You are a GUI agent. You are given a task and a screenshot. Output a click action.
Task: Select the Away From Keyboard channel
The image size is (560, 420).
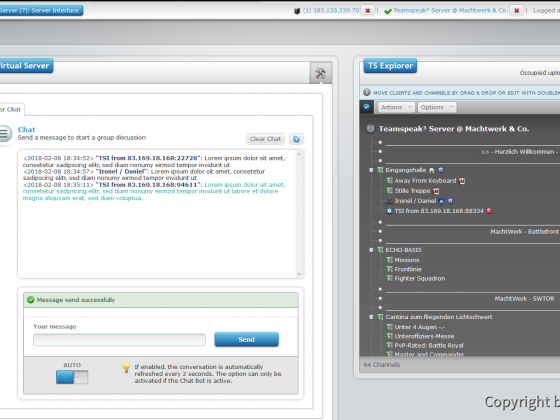[425, 181]
